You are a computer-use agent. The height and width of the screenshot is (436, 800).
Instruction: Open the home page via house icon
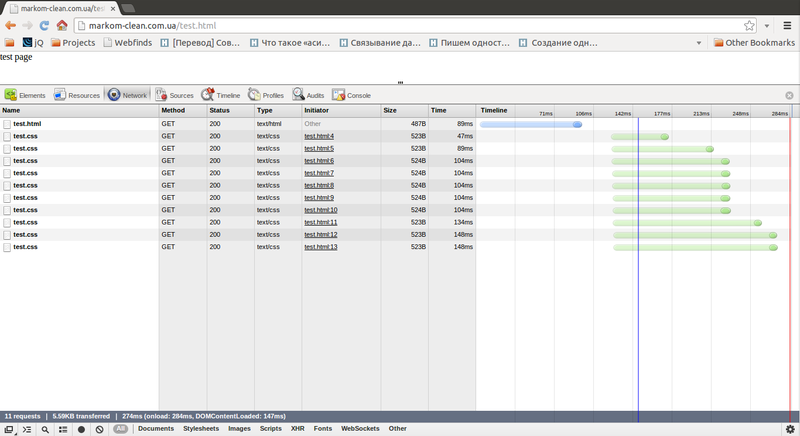click(x=62, y=25)
